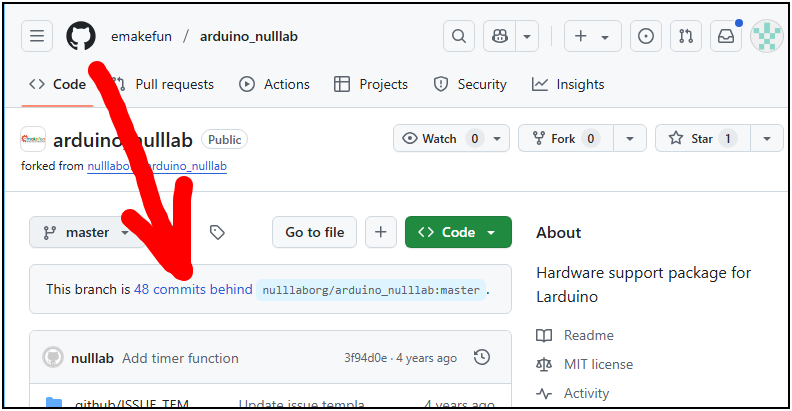The image size is (792, 411).
Task: Open the Readme link in About
Action: point(575,335)
